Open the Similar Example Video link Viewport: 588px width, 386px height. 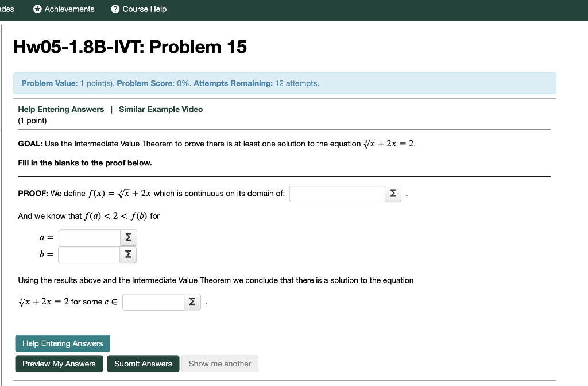pyautogui.click(x=160, y=109)
